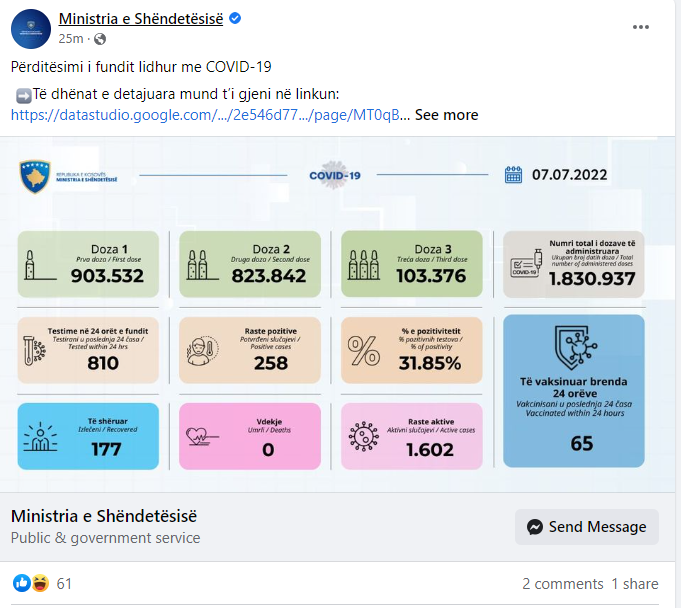Open the COVID-19 infographic image

337,314
